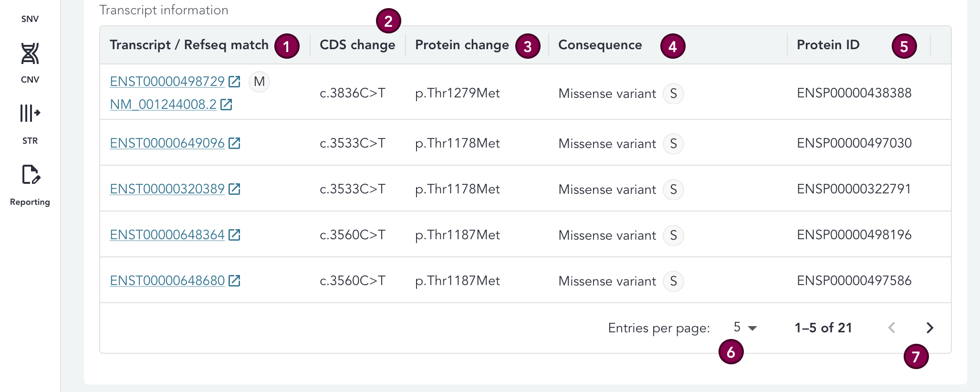Screen dimensions: 980x392
Task: Open the Entries per page dropdown
Action: tap(745, 328)
